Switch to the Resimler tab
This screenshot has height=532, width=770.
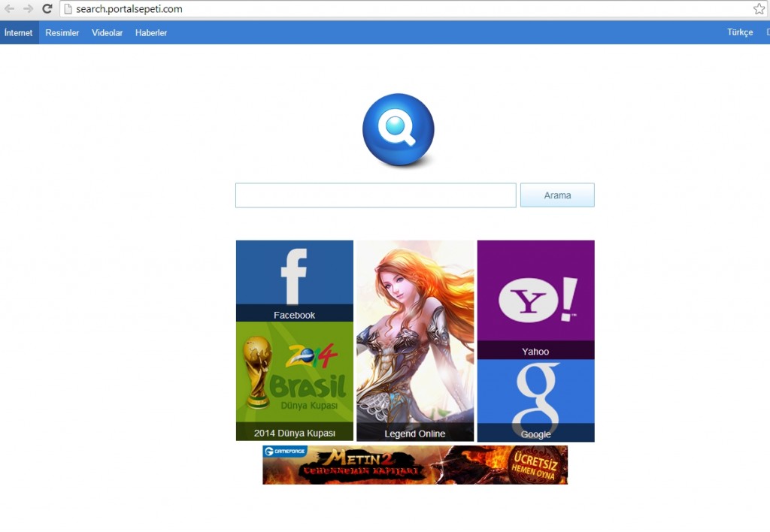click(x=62, y=33)
